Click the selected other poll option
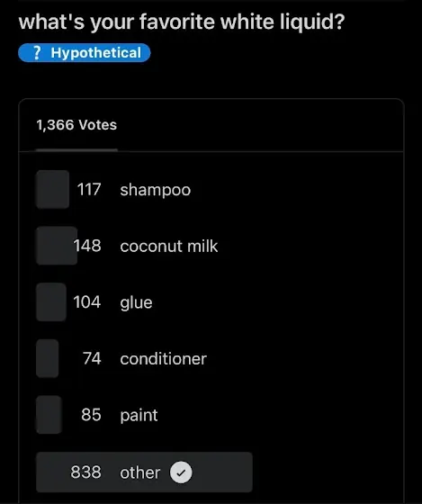The width and height of the screenshot is (422, 504). click(144, 472)
